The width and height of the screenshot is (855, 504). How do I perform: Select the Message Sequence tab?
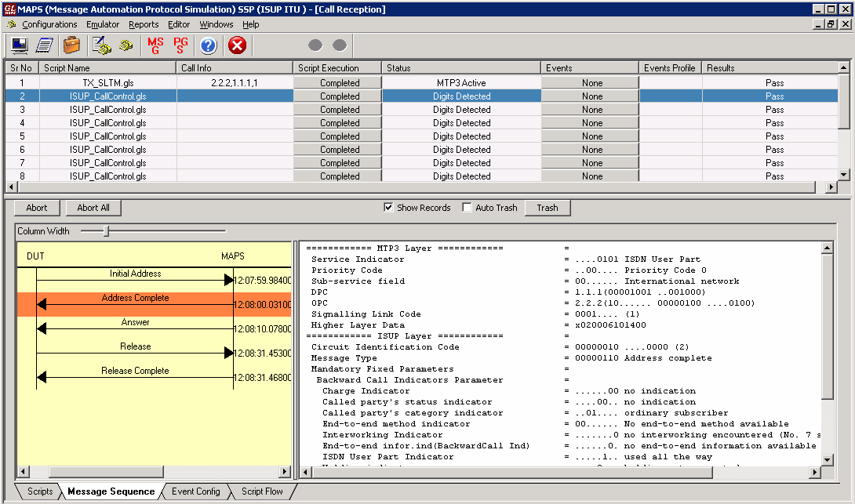111,491
